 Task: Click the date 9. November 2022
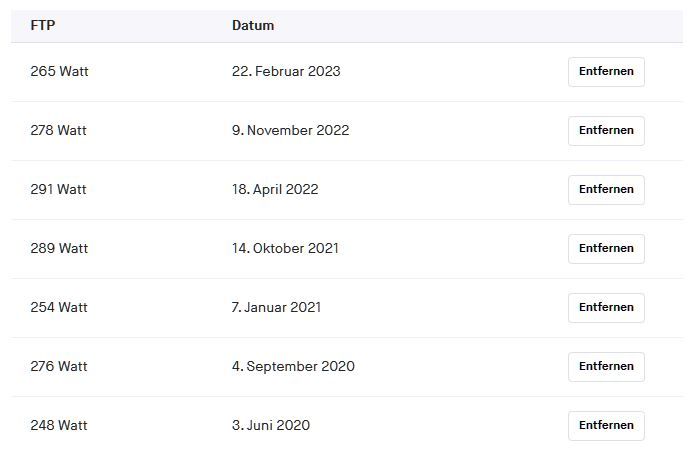[x=290, y=131]
